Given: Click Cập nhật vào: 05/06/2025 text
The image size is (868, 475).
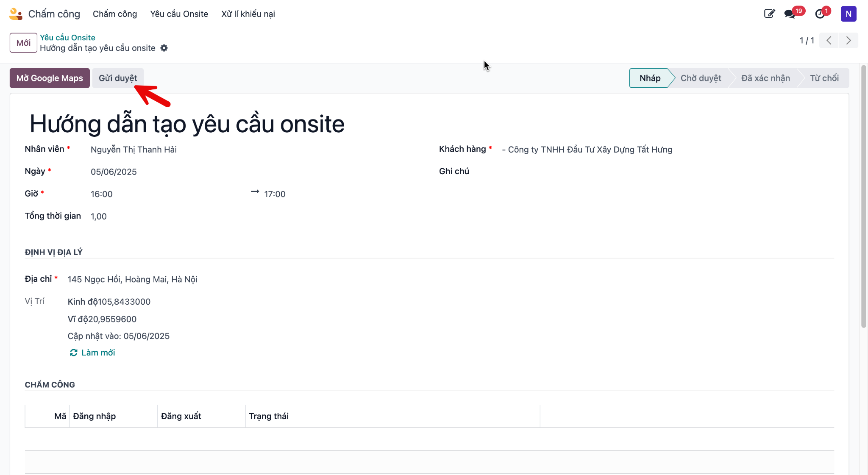Looking at the screenshot, I should (x=119, y=336).
